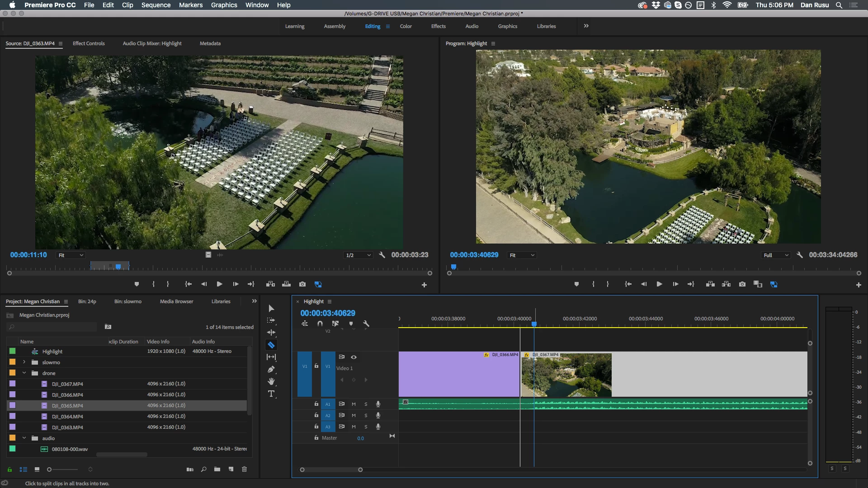Open Program monitor Full resolution dropdown
Image resolution: width=868 pixels, height=488 pixels.
(776, 255)
